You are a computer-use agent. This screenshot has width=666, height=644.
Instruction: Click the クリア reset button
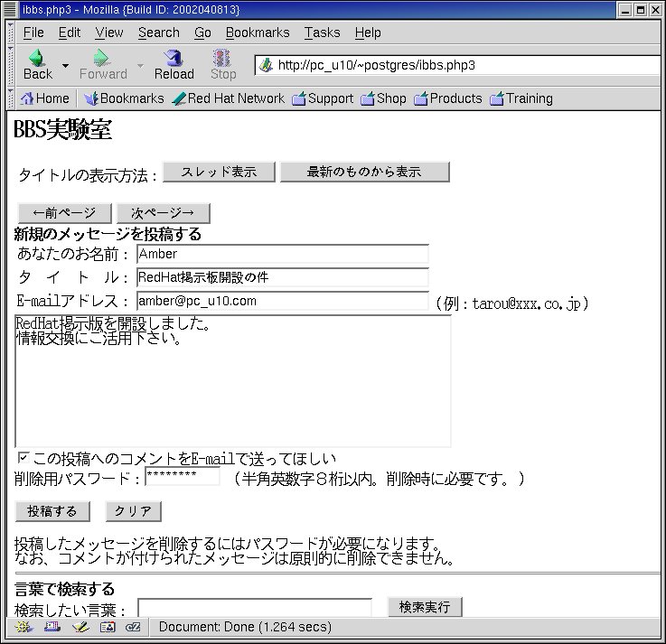tap(134, 511)
